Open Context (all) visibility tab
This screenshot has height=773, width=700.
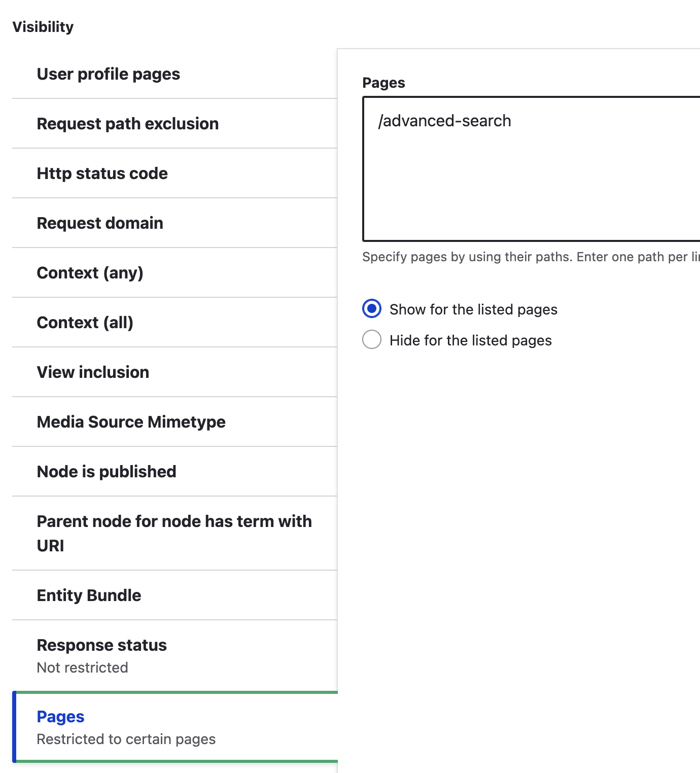174,323
